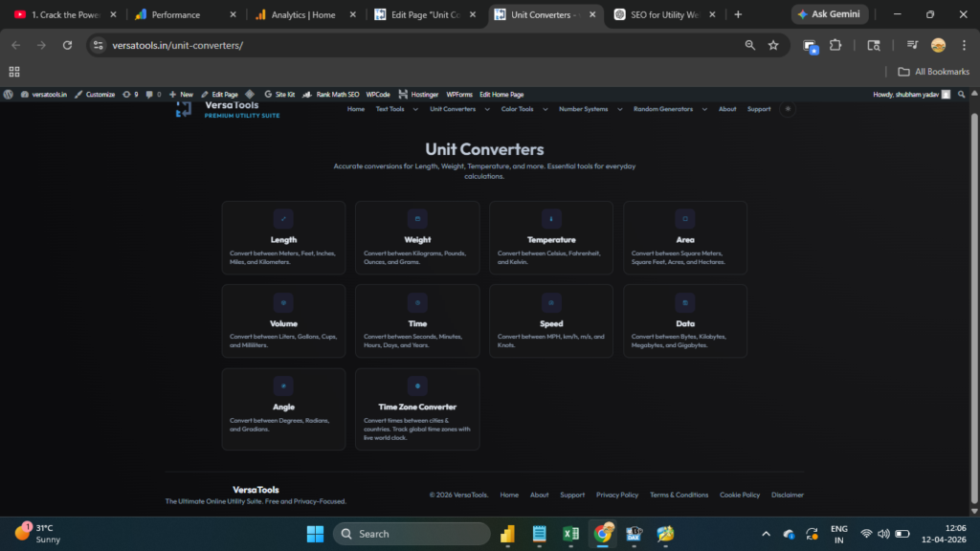Image resolution: width=980 pixels, height=551 pixels.
Task: Show hidden system tray icons
Action: click(766, 534)
